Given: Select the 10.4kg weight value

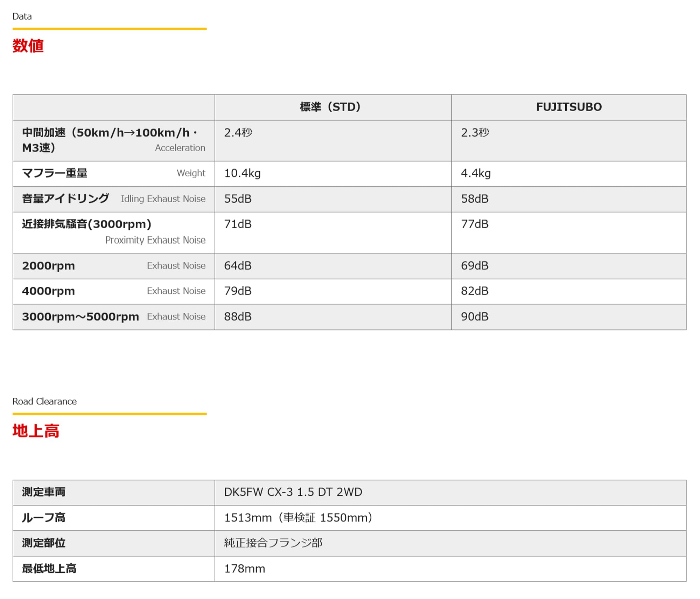Looking at the screenshot, I should [242, 173].
